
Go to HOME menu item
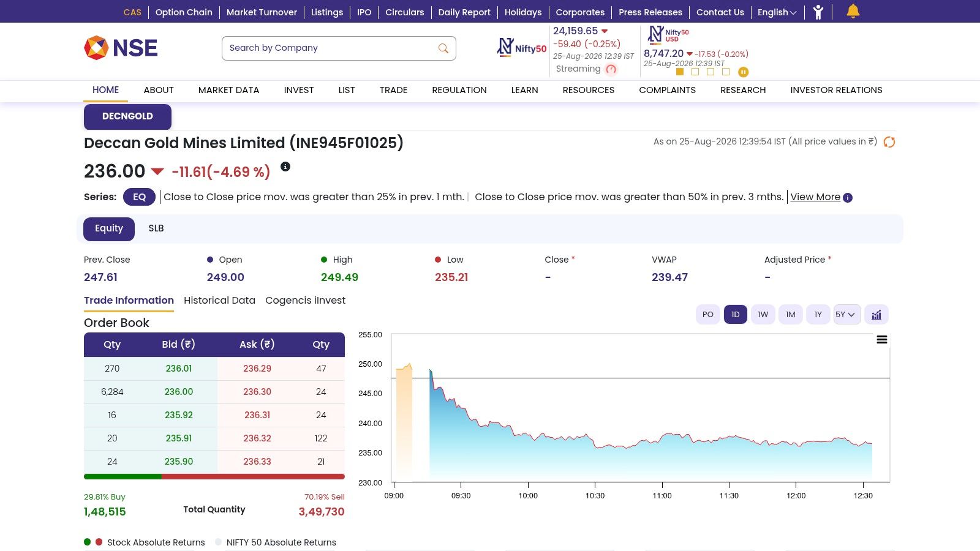pyautogui.click(x=106, y=90)
